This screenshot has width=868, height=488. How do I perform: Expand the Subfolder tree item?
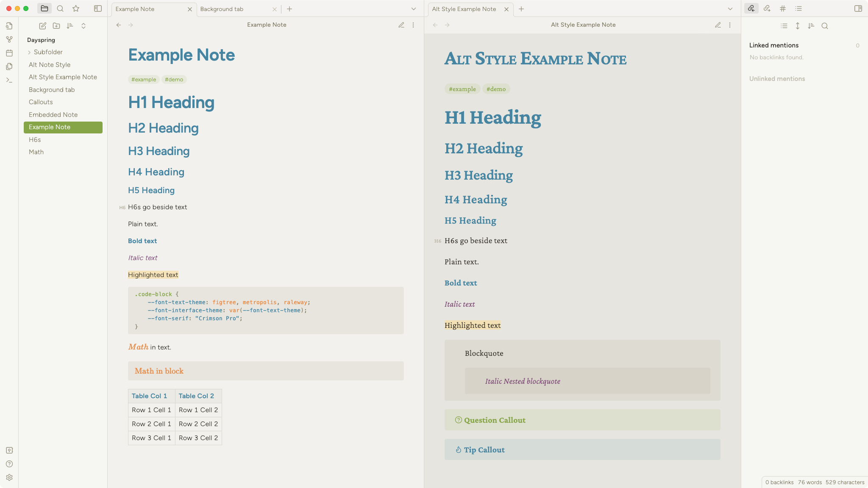[29, 52]
